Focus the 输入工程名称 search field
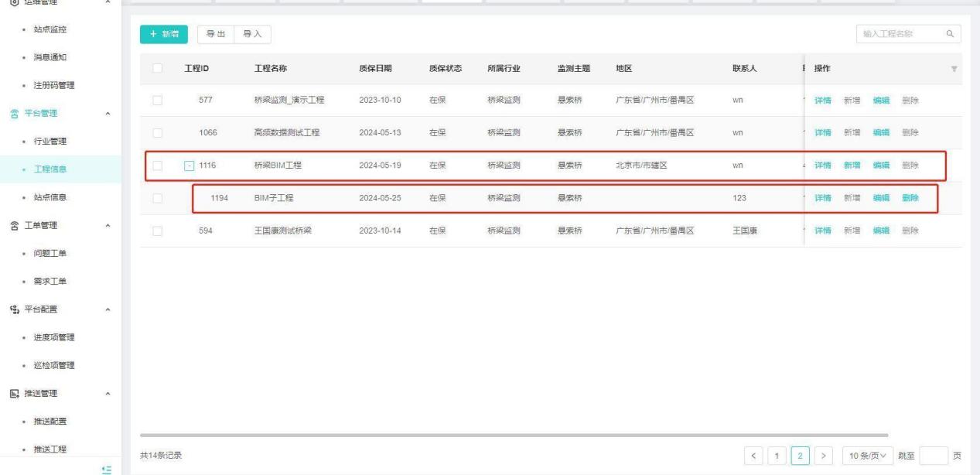Viewport: 980px width, 475px height. pos(897,34)
